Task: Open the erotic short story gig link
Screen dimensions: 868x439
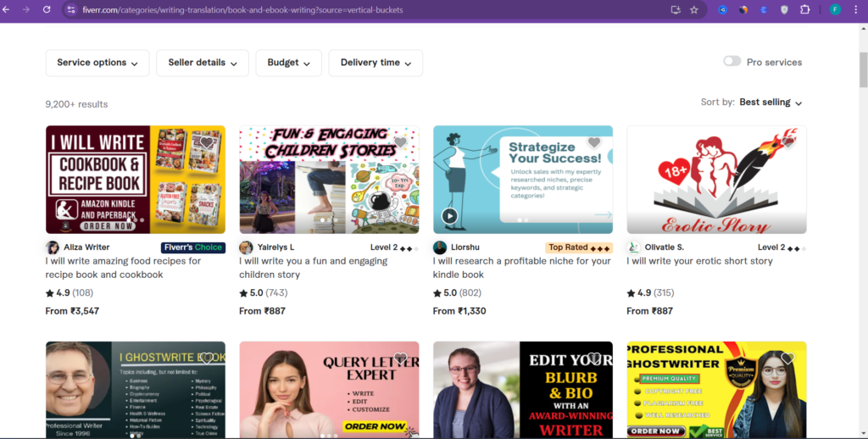Action: point(699,261)
